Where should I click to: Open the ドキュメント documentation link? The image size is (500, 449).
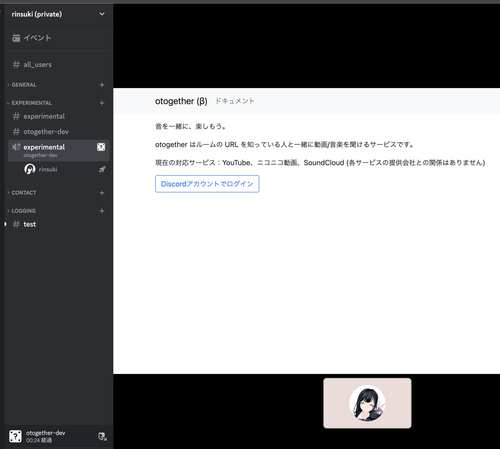point(235,101)
